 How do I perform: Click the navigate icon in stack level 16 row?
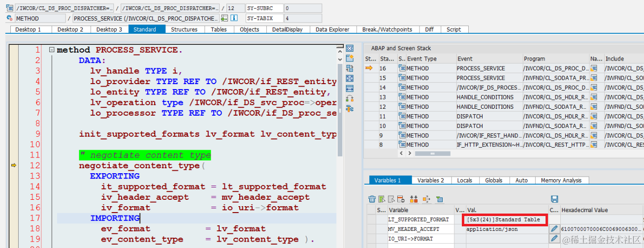pos(594,68)
